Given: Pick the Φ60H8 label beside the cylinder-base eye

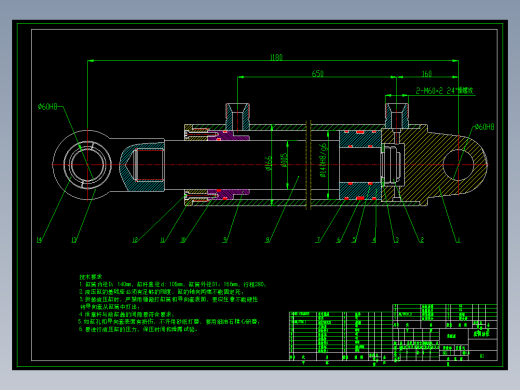Looking at the screenshot, I should pos(484,127).
